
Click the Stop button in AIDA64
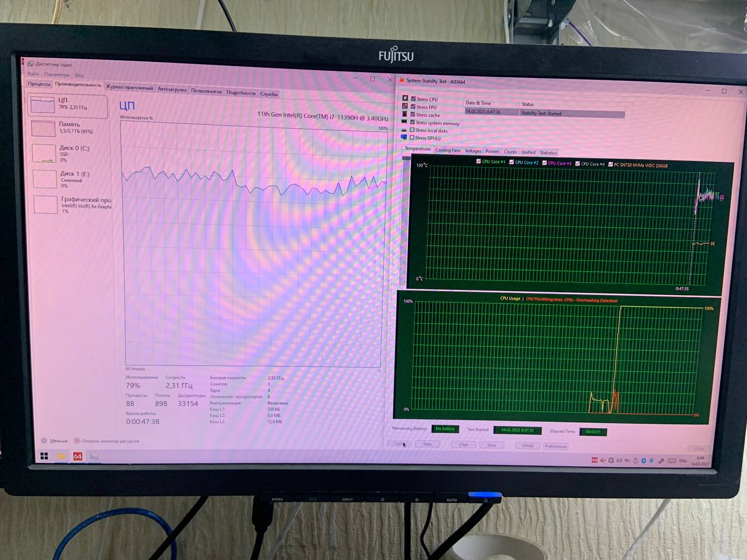[427, 444]
